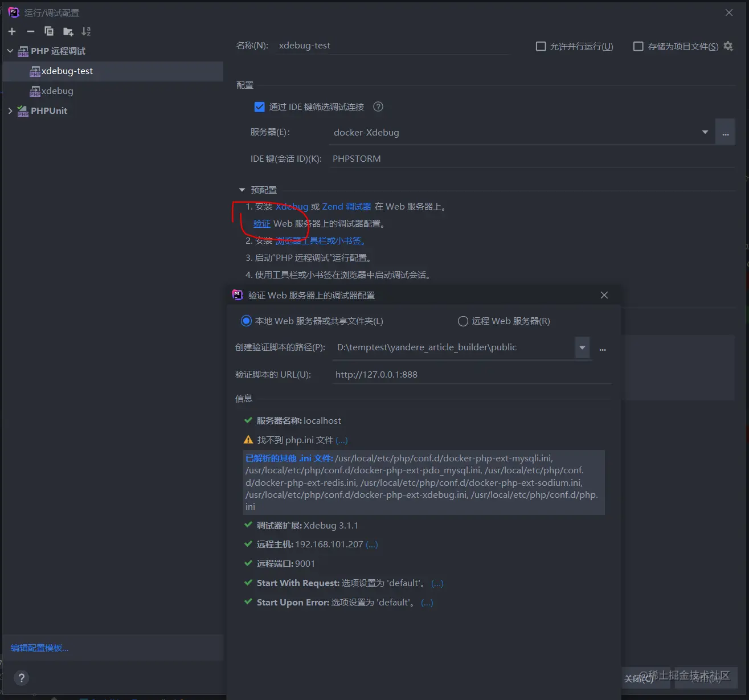Show details link beside 找不到 php.ini 文件
Viewport: 749px width, 700px height.
click(x=341, y=440)
